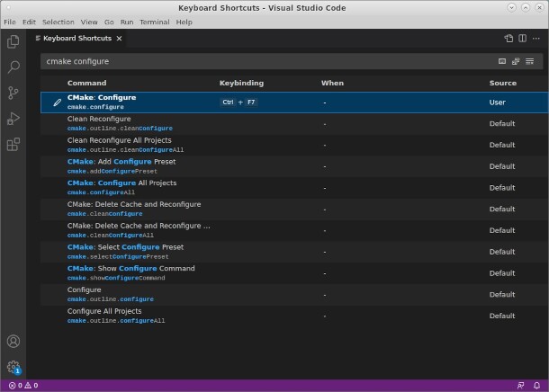
Task: Open the Edit menu
Action: [29, 22]
